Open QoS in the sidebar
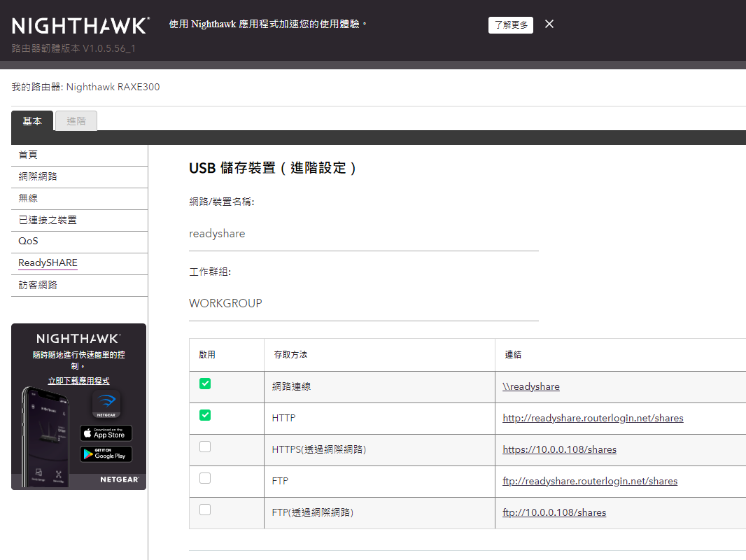Viewport: 746px width, 560px height. (x=80, y=241)
